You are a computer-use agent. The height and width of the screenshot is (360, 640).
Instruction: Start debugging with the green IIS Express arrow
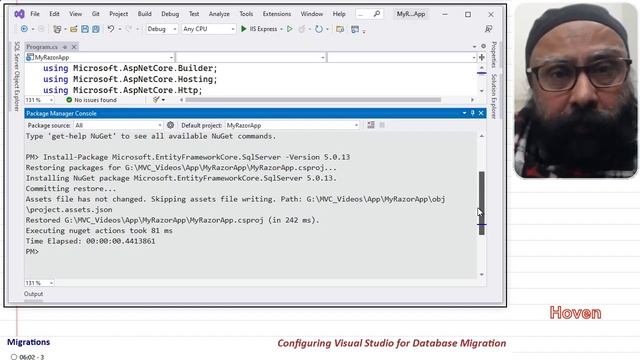tap(244, 29)
